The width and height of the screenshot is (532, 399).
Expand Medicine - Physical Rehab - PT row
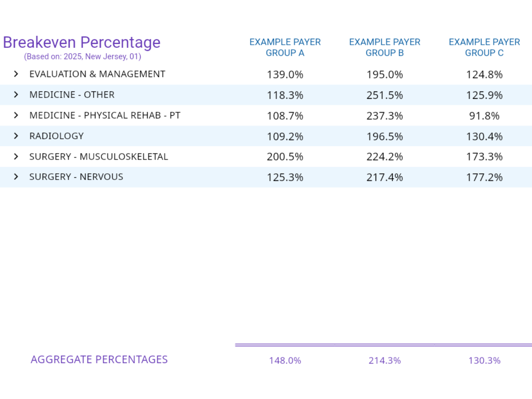(x=16, y=115)
